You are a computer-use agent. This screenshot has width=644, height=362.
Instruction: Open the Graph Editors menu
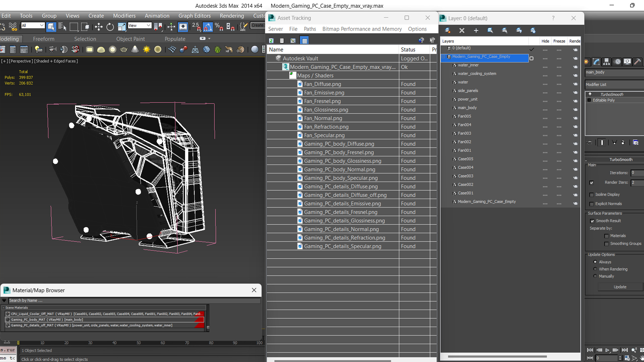[x=195, y=16]
